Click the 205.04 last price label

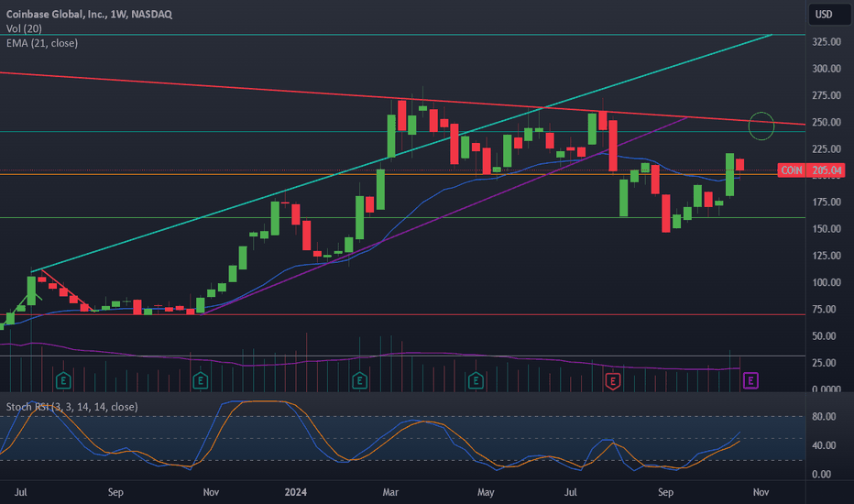(827, 170)
